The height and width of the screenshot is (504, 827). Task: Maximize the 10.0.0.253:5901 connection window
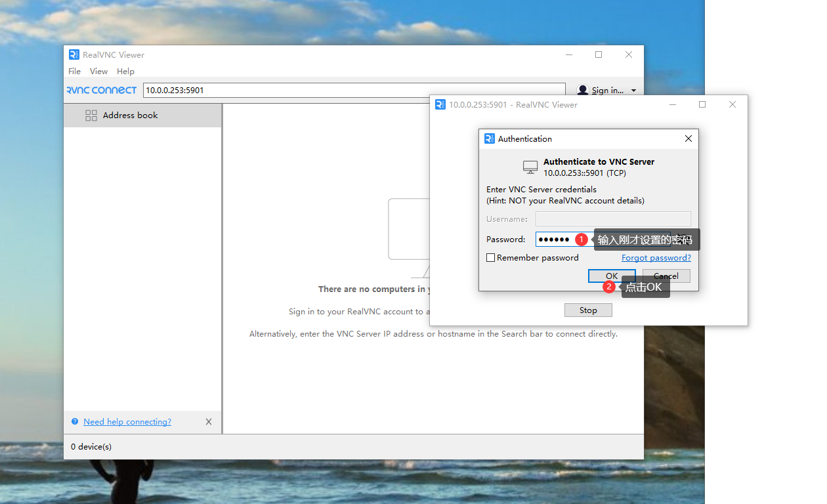coord(702,104)
